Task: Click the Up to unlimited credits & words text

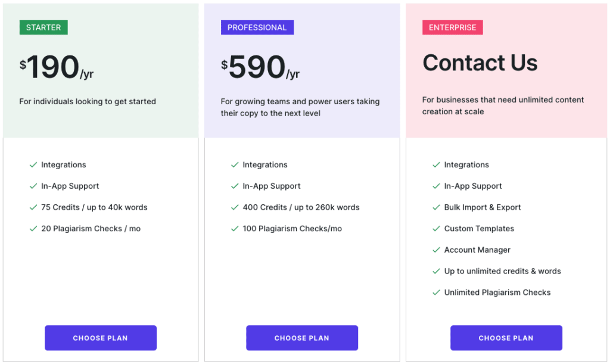Action: 503,271
